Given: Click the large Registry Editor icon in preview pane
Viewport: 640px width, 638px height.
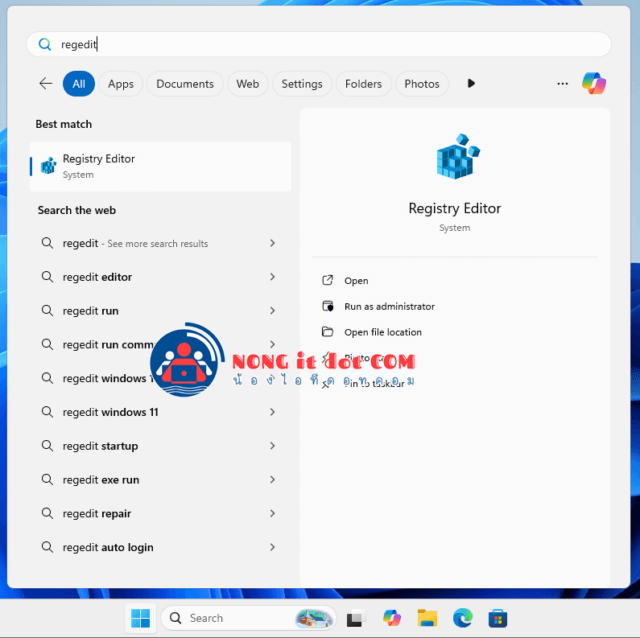Looking at the screenshot, I should click(458, 156).
